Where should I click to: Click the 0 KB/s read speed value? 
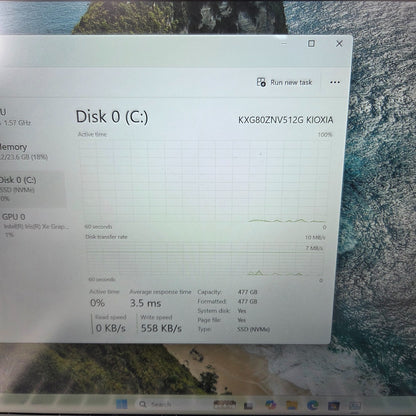(110, 328)
